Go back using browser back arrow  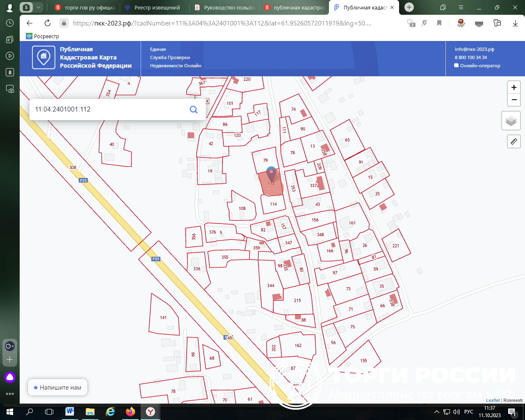click(x=30, y=23)
